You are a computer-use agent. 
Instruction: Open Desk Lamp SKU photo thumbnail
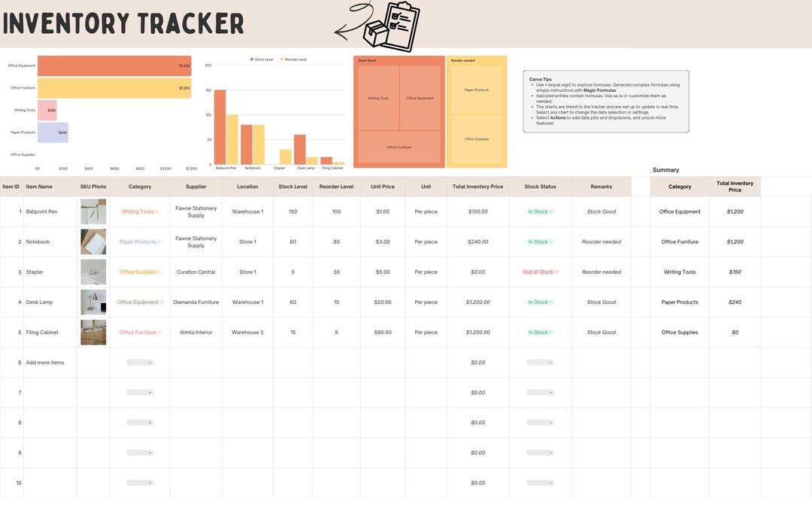[x=93, y=302]
